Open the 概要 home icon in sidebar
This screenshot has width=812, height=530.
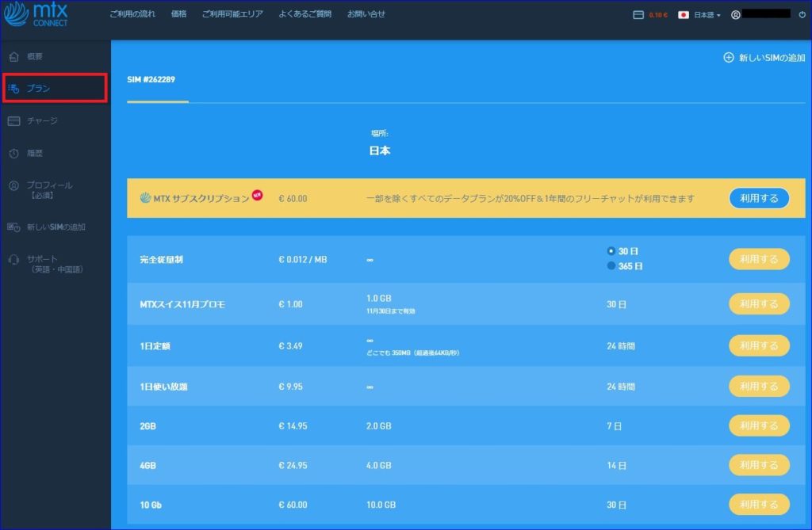click(x=13, y=57)
